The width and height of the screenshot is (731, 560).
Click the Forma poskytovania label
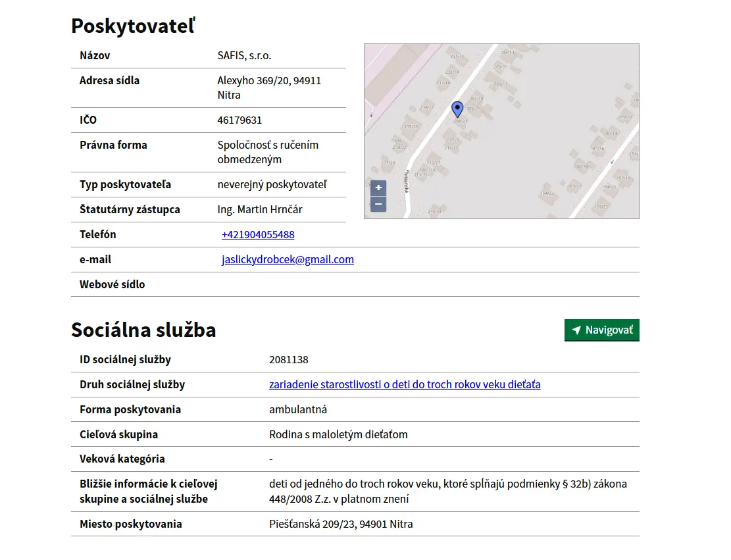[130, 409]
